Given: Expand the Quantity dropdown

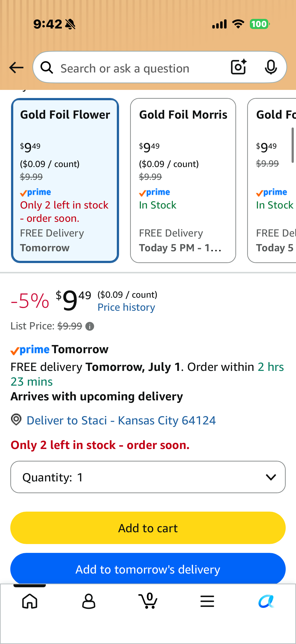Looking at the screenshot, I should (148, 477).
